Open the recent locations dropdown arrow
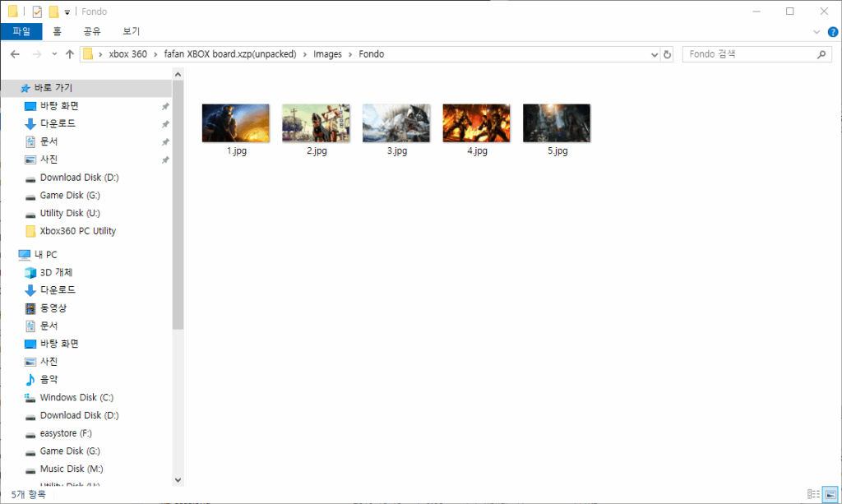The height and width of the screenshot is (504, 842). click(54, 54)
